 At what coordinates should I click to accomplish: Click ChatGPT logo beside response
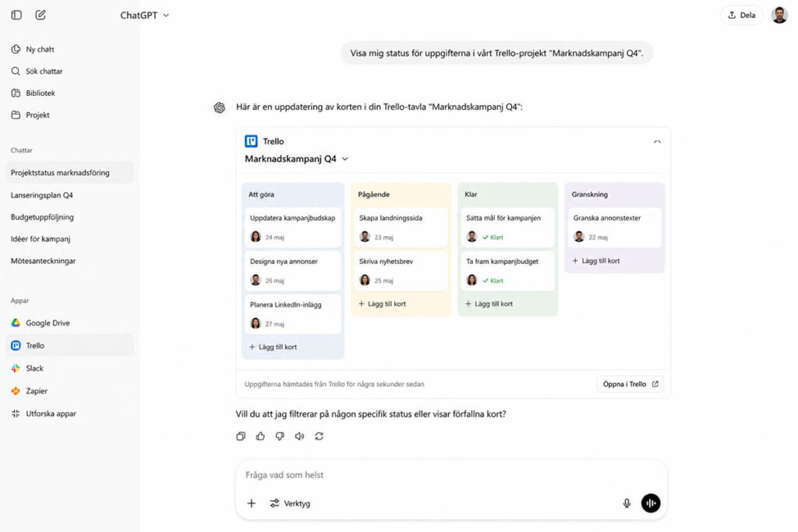[219, 107]
